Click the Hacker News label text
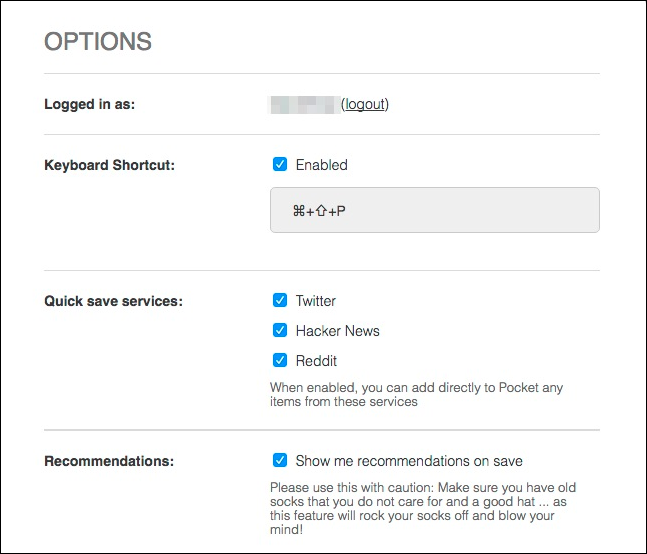 (x=337, y=331)
